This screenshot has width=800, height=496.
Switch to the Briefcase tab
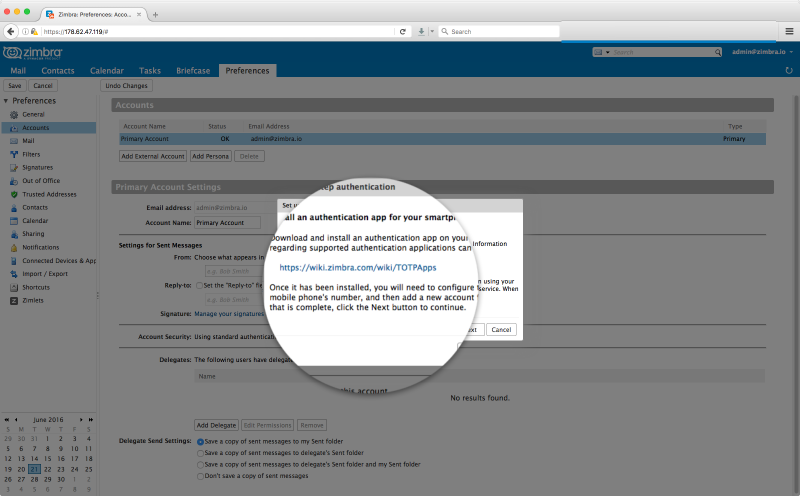coord(193,71)
